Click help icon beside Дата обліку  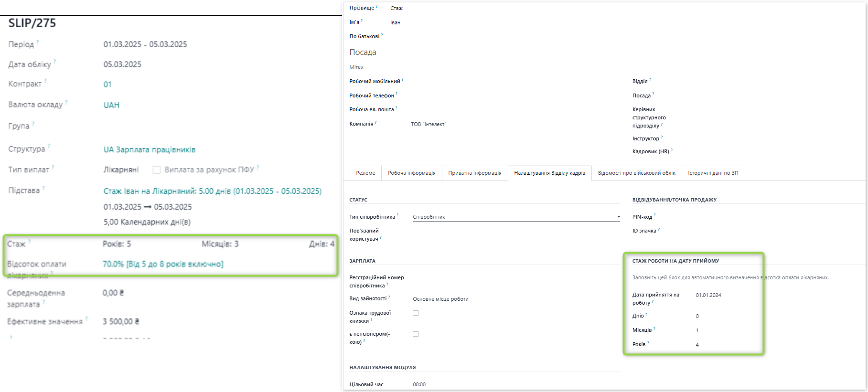(x=55, y=62)
